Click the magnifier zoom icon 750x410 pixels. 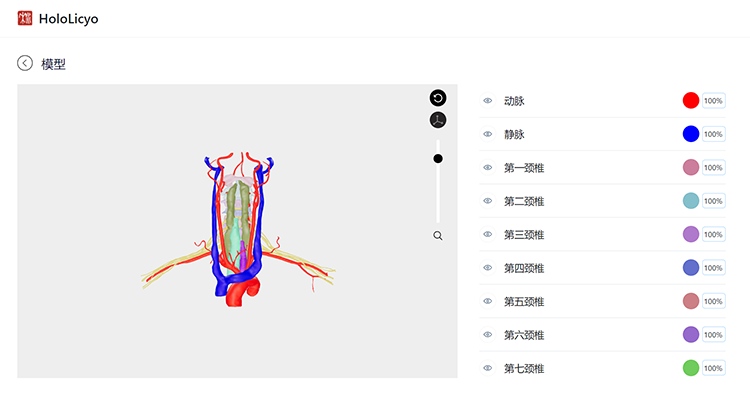pos(438,236)
